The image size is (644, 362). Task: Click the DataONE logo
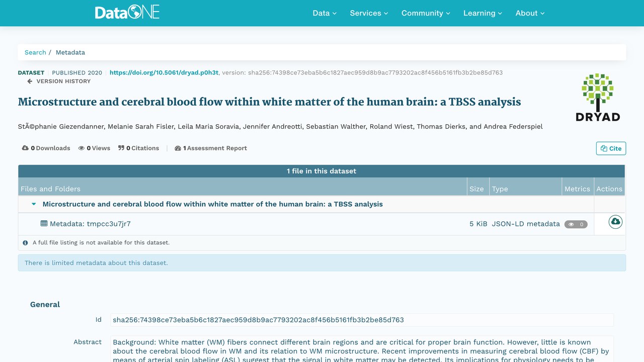point(127,13)
